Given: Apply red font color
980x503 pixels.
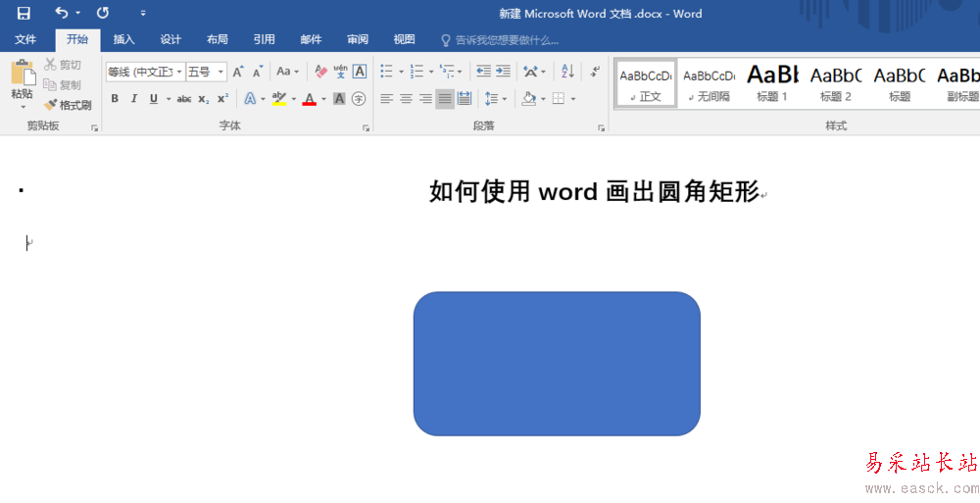Looking at the screenshot, I should 310,99.
